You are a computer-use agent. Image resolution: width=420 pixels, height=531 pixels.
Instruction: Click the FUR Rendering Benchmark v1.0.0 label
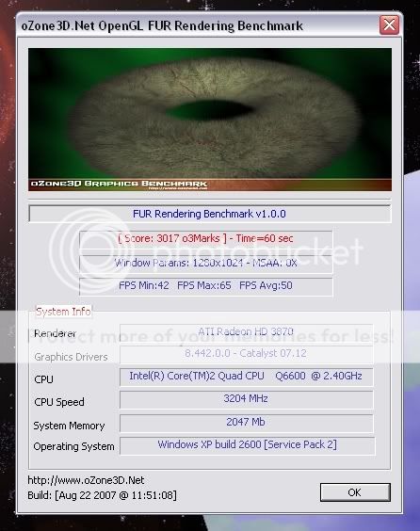click(x=210, y=214)
